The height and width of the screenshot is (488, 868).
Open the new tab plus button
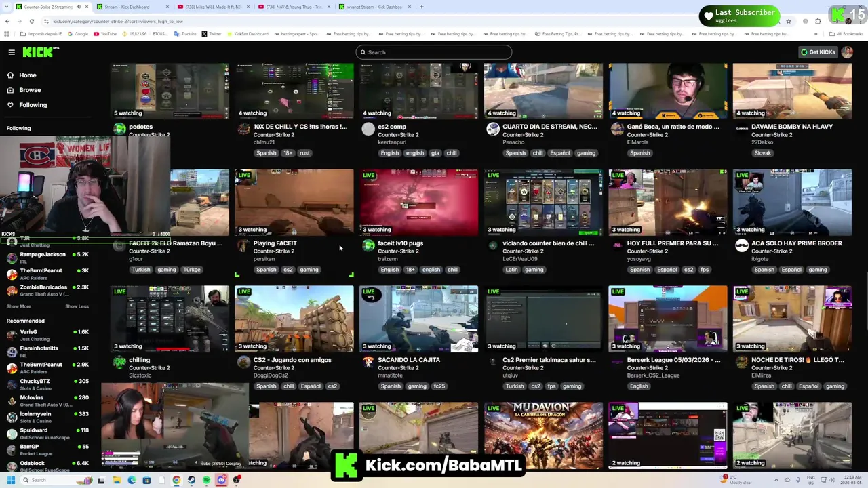pos(421,7)
